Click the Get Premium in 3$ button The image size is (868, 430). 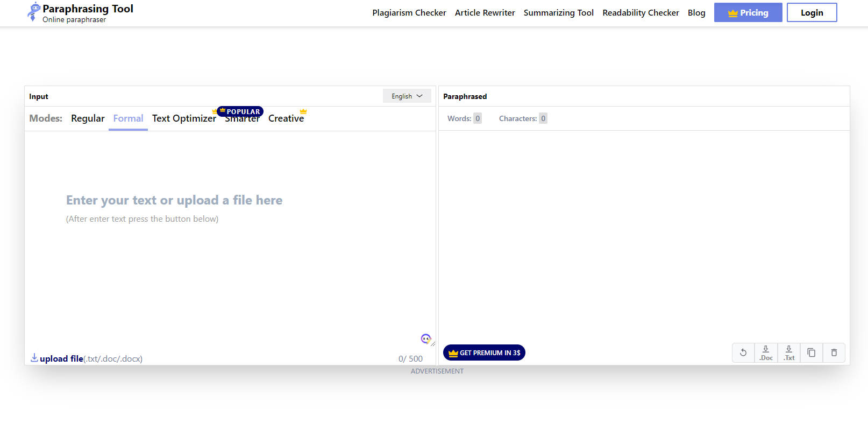(484, 353)
